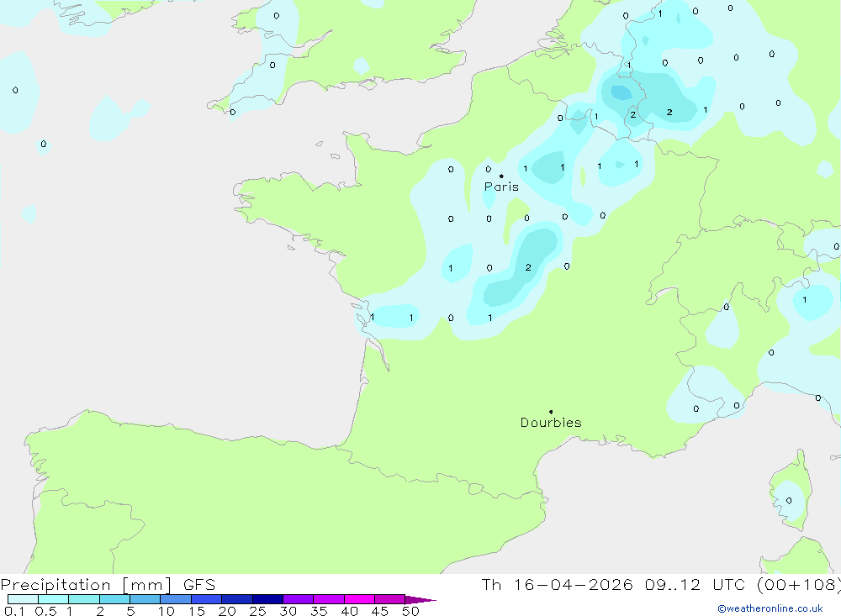Click the Paris city label

click(501, 187)
